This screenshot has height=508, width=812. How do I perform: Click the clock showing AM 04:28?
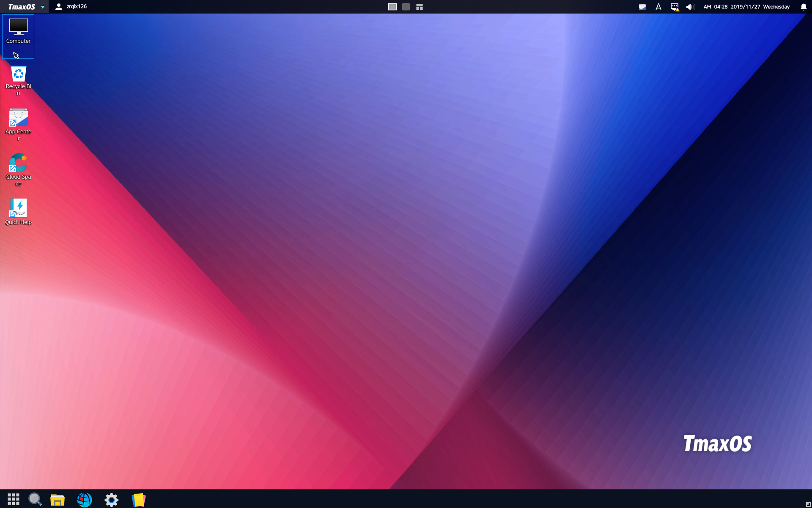click(x=716, y=7)
